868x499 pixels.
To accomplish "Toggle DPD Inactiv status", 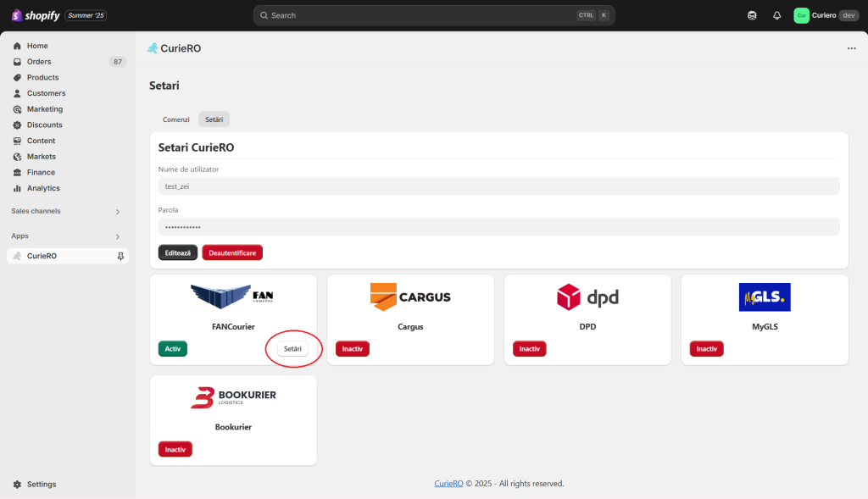I will [529, 349].
